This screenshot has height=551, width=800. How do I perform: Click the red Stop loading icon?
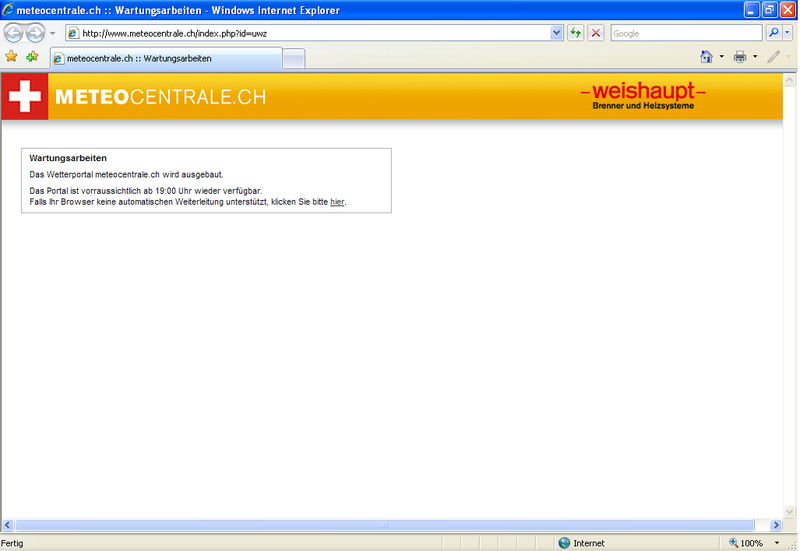[x=596, y=33]
